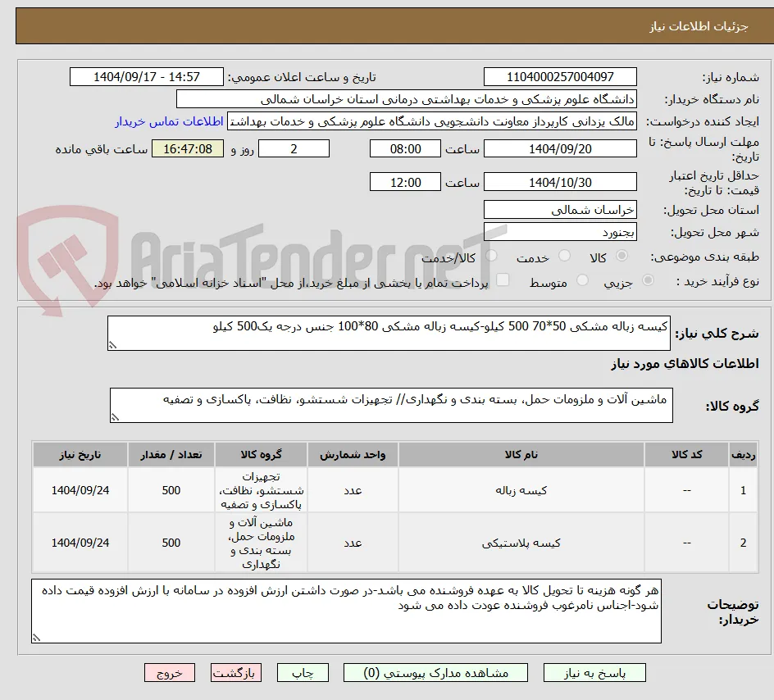Select the خدمت radio button
The image size is (774, 700).
[x=564, y=256]
